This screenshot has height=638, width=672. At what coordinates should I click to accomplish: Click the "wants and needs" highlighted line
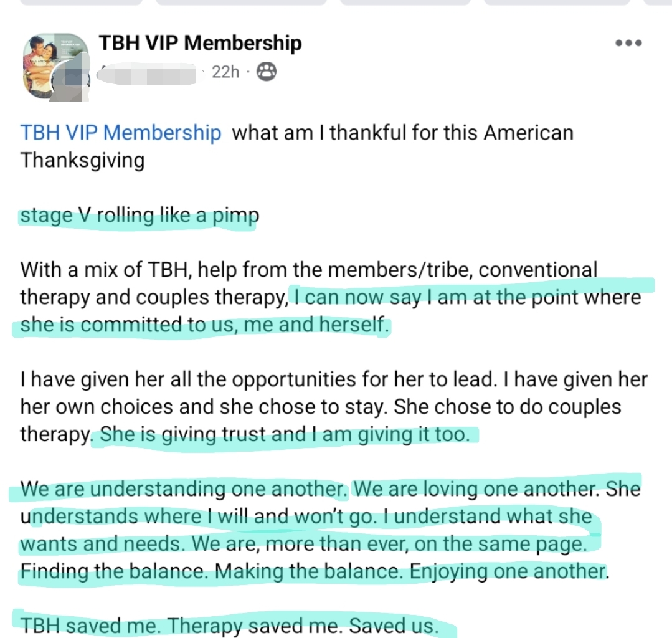pos(303,544)
